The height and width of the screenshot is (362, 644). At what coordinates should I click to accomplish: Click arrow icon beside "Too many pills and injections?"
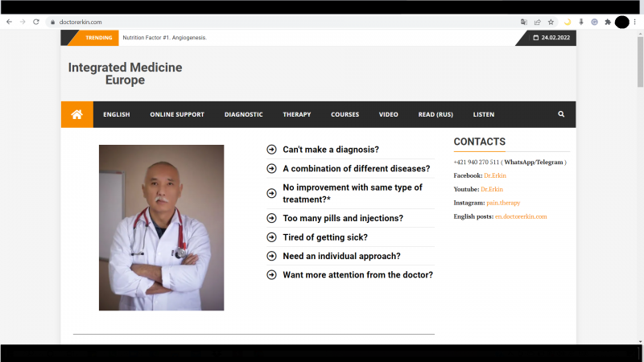click(271, 218)
